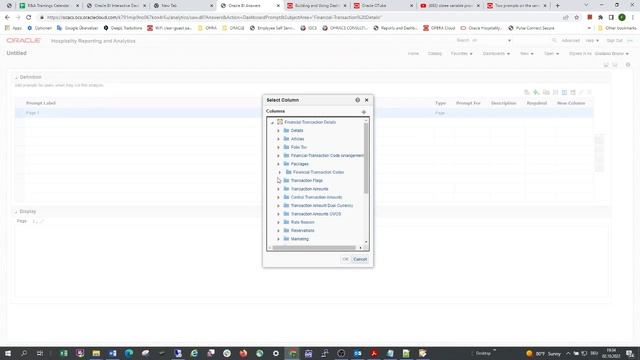The width and height of the screenshot is (640, 360).
Task: Expand the Folio Tax folder
Action: point(279,147)
